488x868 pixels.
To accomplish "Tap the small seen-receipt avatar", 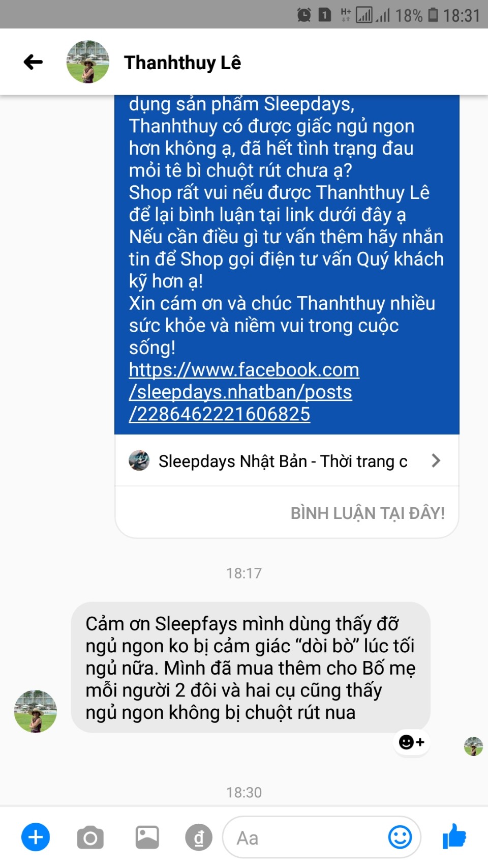I will click(473, 746).
